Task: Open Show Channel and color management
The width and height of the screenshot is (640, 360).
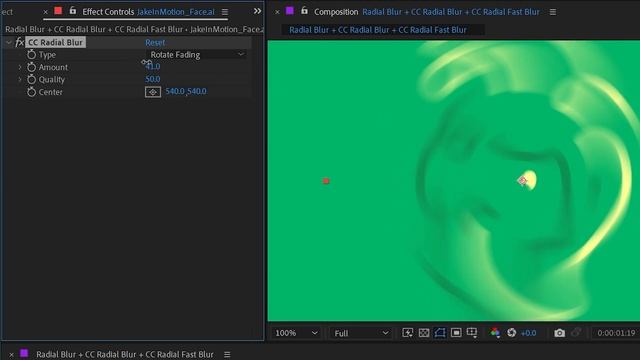Action: (495, 333)
